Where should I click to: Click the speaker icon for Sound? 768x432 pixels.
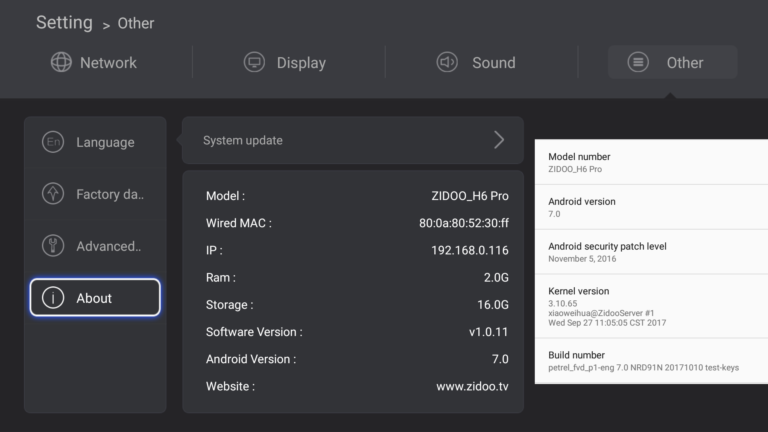click(447, 62)
